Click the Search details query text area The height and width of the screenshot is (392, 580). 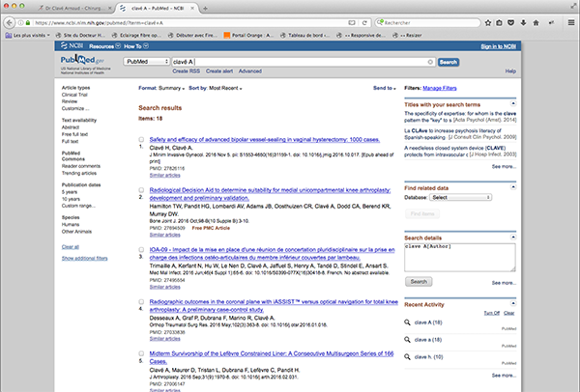pos(460,258)
